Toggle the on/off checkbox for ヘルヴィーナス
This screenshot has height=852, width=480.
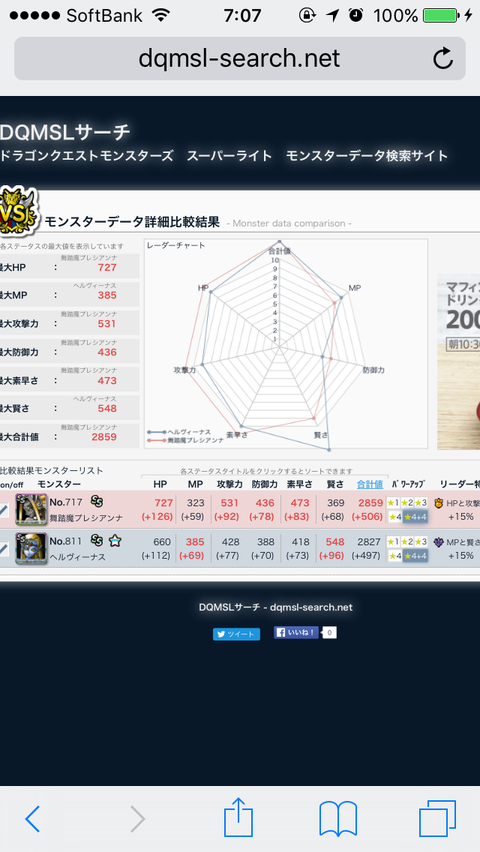[x=4, y=549]
